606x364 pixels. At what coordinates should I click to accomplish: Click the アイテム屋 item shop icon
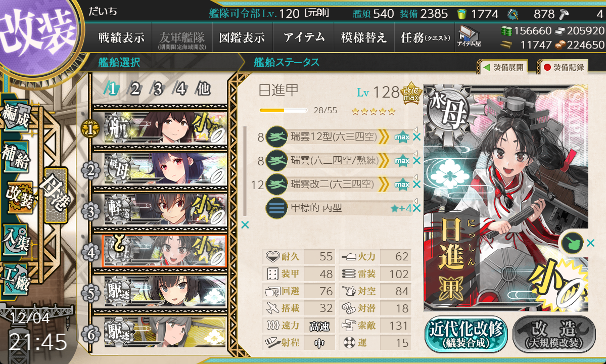pyautogui.click(x=469, y=36)
